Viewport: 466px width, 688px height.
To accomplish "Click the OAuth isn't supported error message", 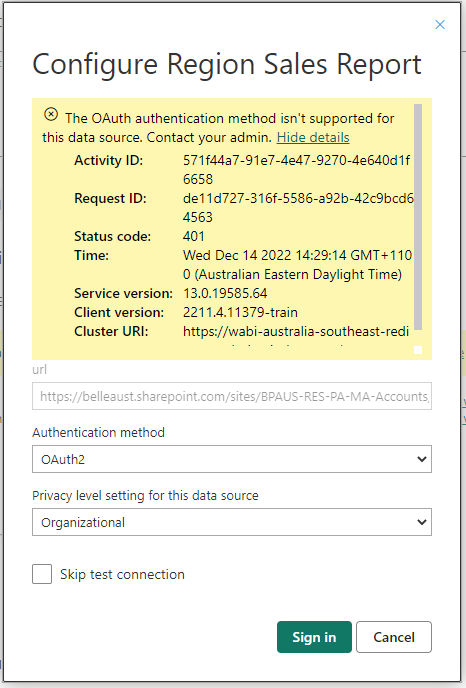I will click(218, 128).
